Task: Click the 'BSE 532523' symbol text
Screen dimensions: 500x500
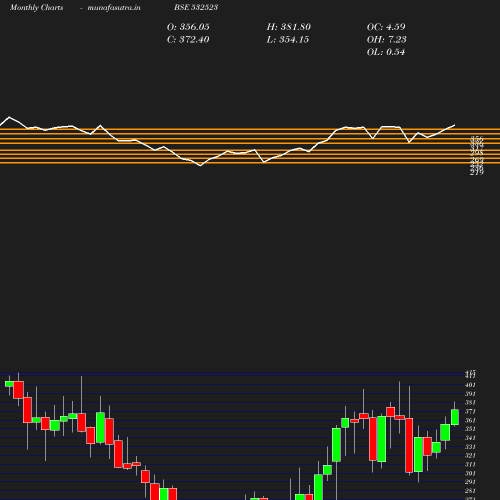Action: (196, 7)
